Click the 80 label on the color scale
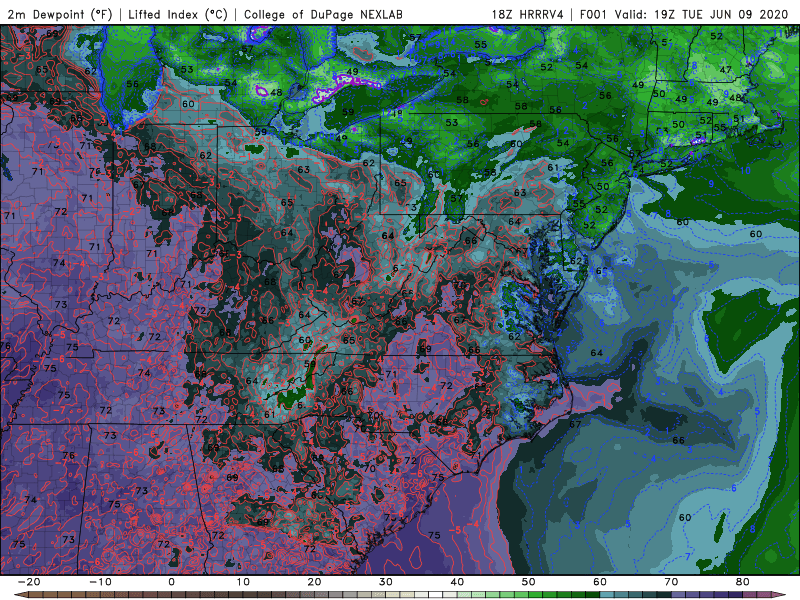Image resolution: width=800 pixels, height=600 pixels. click(x=743, y=582)
